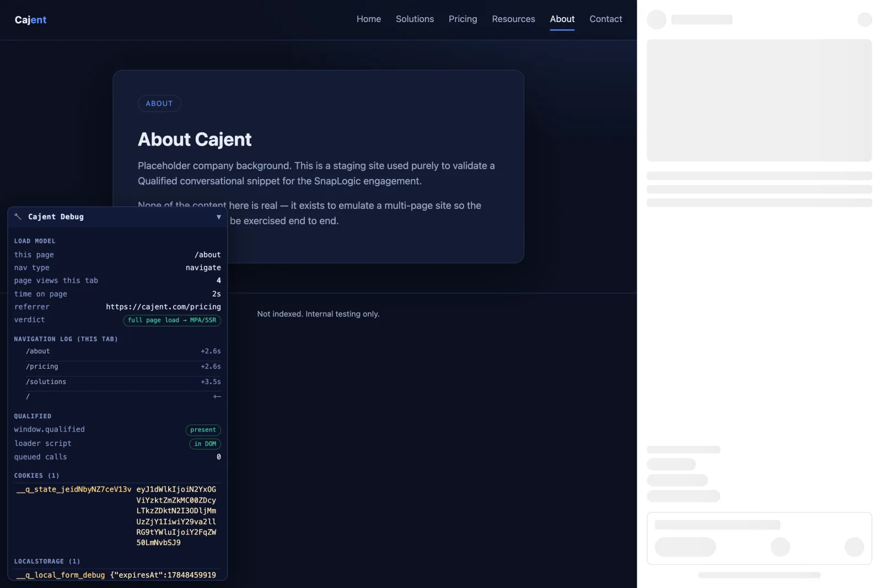882x588 pixels.
Task: Select the __q_local_form_debug localStorage key
Action: coord(61,575)
